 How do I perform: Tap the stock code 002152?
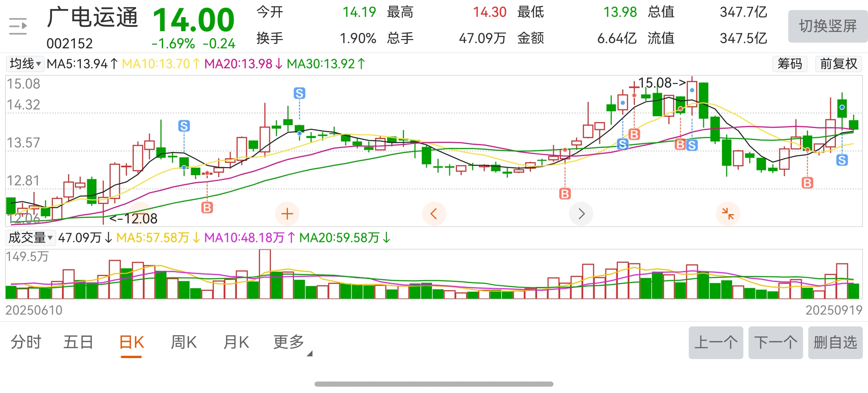pos(69,44)
